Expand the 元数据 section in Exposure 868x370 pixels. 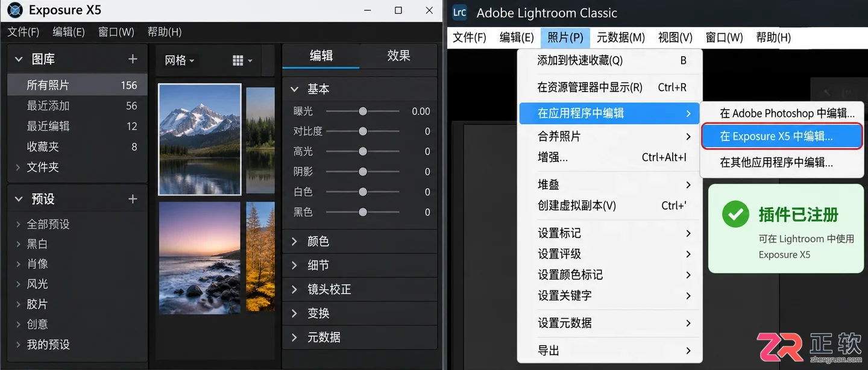(x=295, y=337)
